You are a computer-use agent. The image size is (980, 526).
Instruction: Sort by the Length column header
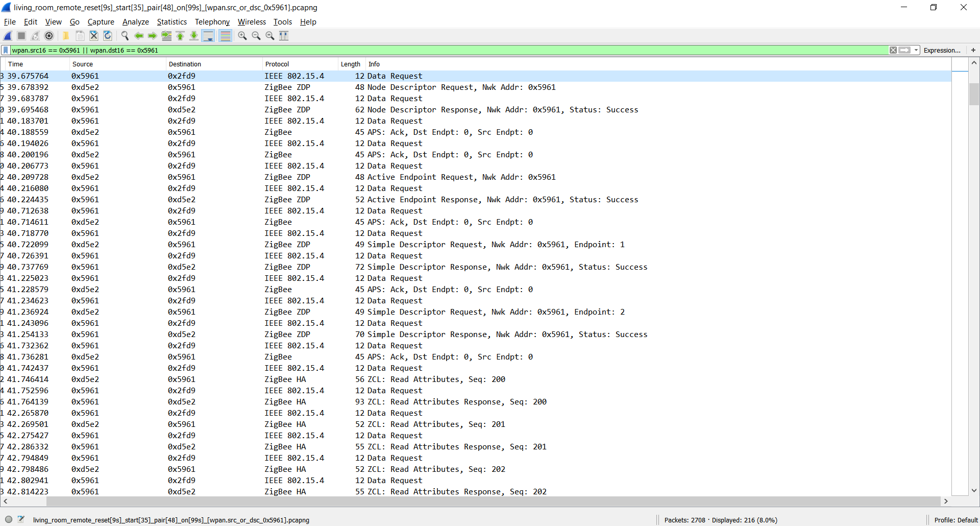[x=351, y=64]
